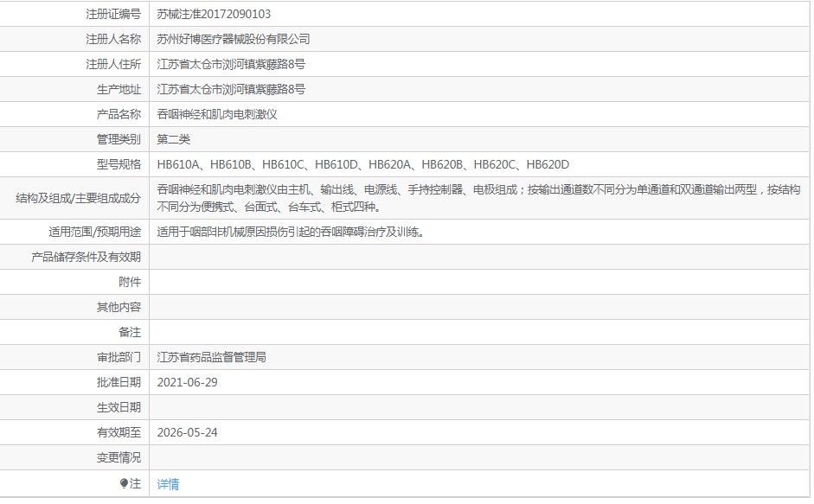Click the 生产地址 label
Image resolution: width=814 pixels, height=504 pixels.
tap(119, 89)
